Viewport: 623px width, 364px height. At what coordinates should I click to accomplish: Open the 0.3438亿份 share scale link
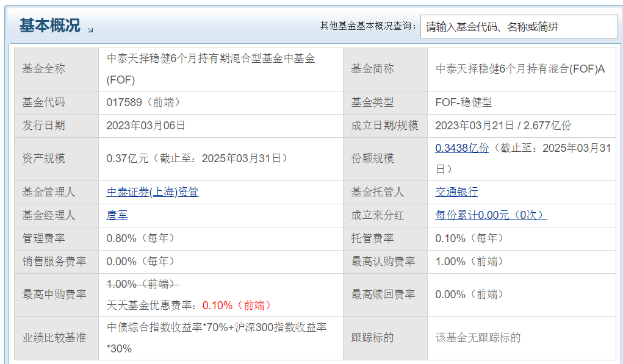tap(462, 148)
